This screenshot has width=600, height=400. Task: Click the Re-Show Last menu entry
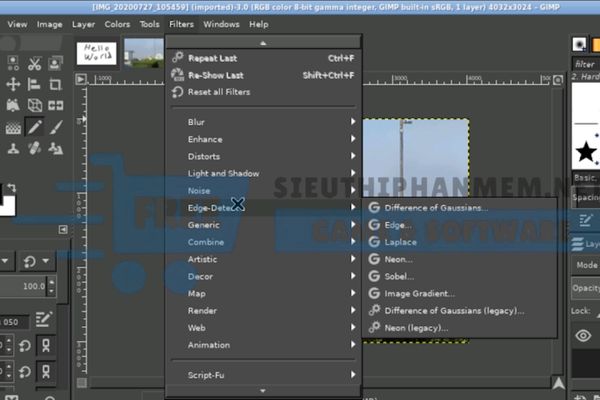coord(264,75)
